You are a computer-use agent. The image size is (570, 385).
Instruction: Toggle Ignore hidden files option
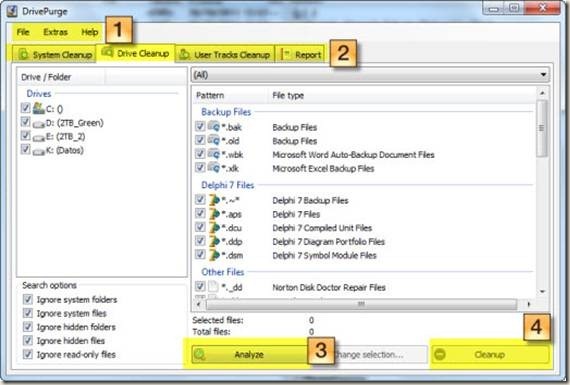tap(28, 340)
